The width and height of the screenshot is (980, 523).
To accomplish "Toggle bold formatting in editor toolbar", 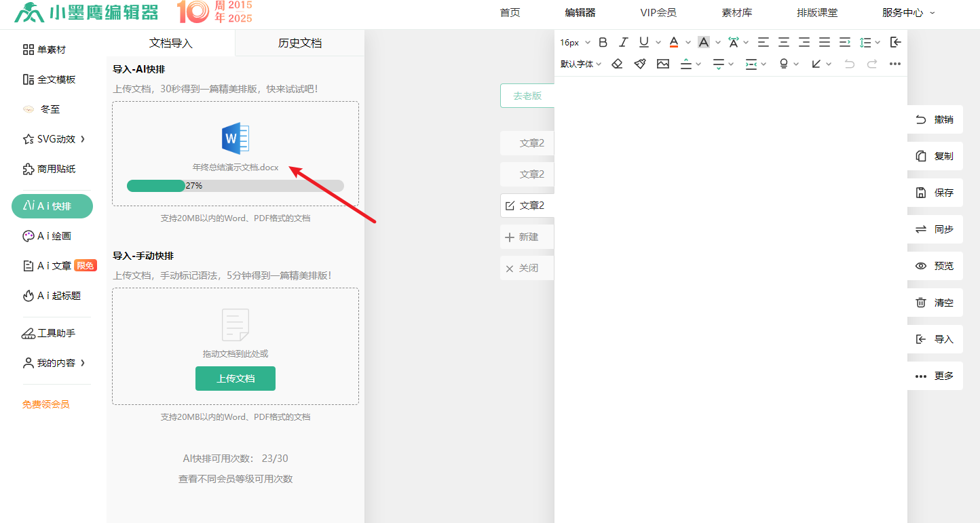I will [x=603, y=42].
